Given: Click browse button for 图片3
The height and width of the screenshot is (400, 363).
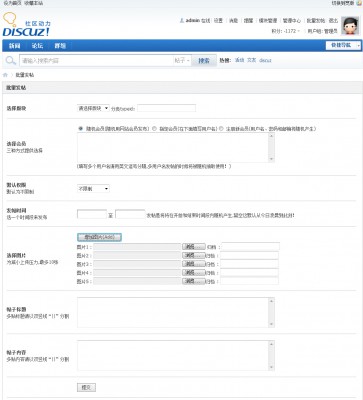Looking at the screenshot, I should [x=194, y=264].
